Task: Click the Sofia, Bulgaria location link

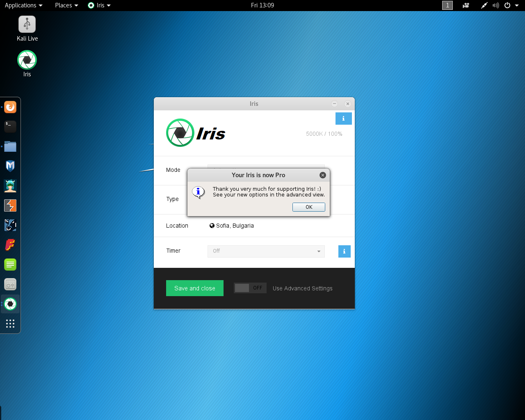Action: click(235, 226)
